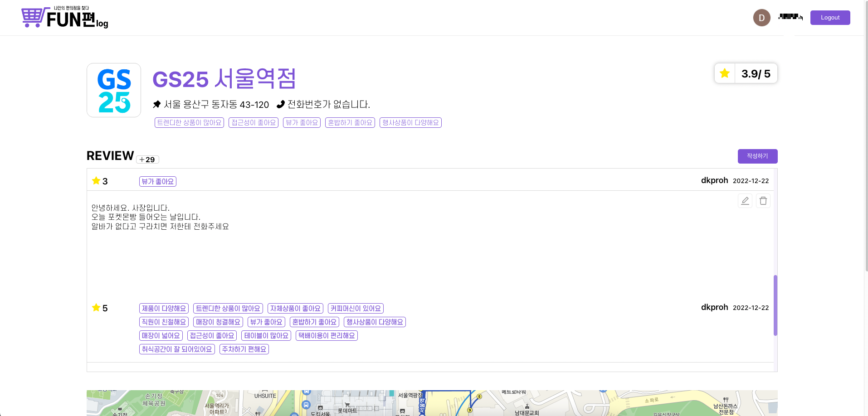Select the star icon on the 3-star review
868x416 pixels.
96,181
